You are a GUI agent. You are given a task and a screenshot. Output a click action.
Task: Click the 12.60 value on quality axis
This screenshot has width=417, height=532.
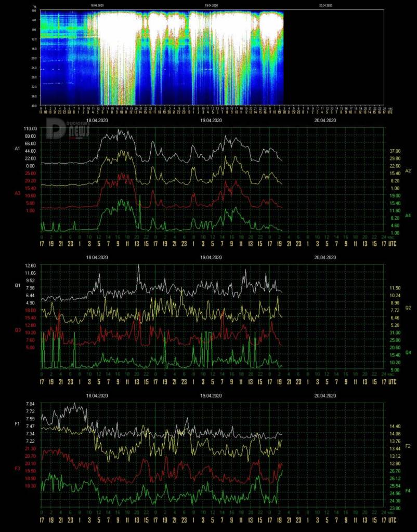pyautogui.click(x=30, y=265)
